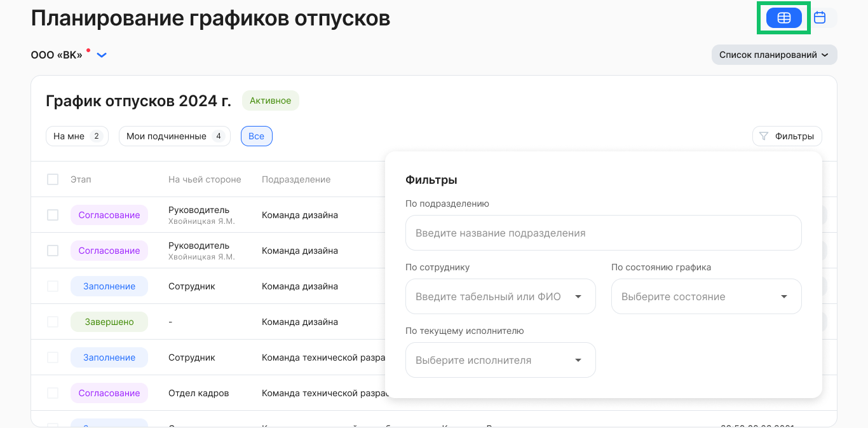
Task: Click the funnel icon in Фильтры button
Action: (764, 136)
